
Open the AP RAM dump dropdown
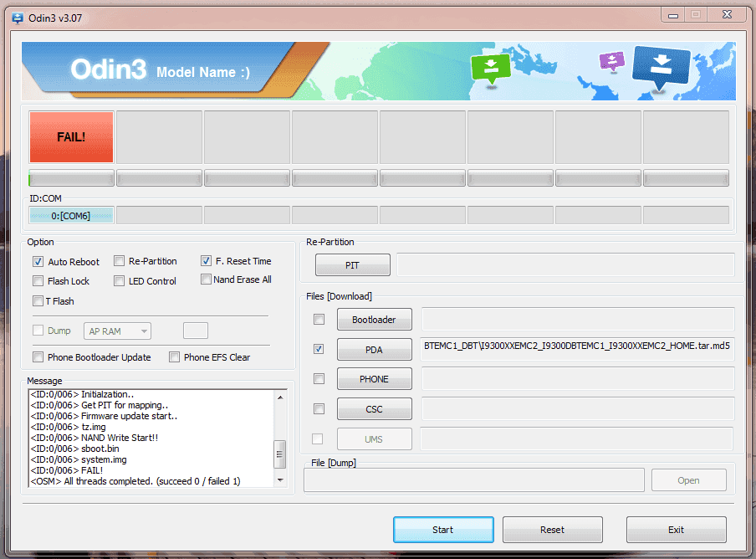tap(117, 331)
